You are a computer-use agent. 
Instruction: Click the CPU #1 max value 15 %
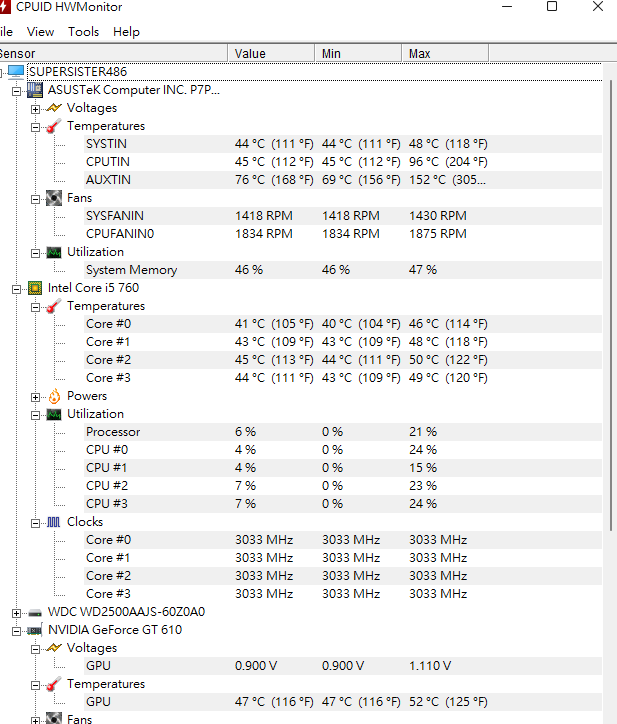coord(423,468)
